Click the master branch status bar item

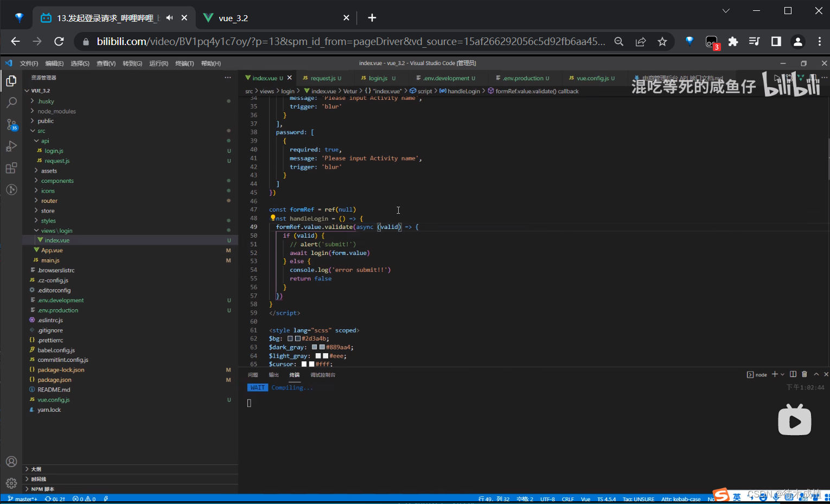(x=22, y=499)
